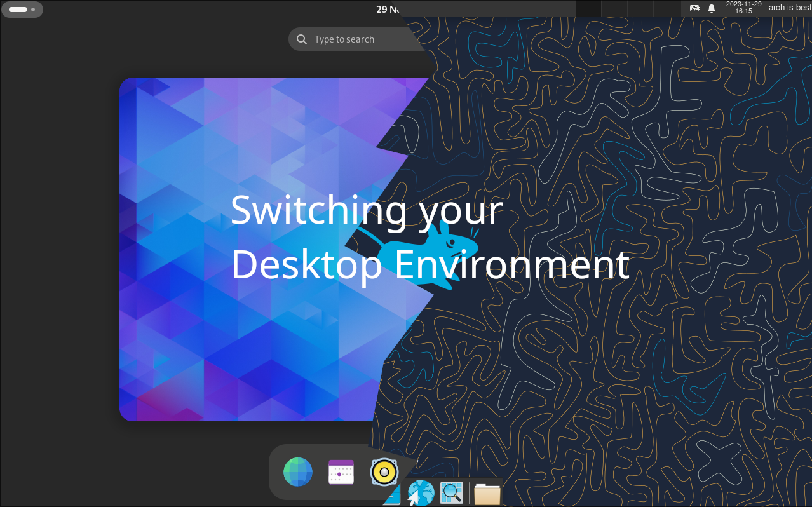Screen dimensions: 812x507
Task: Open the GNOME Web globe icon in dock
Action: click(298, 472)
